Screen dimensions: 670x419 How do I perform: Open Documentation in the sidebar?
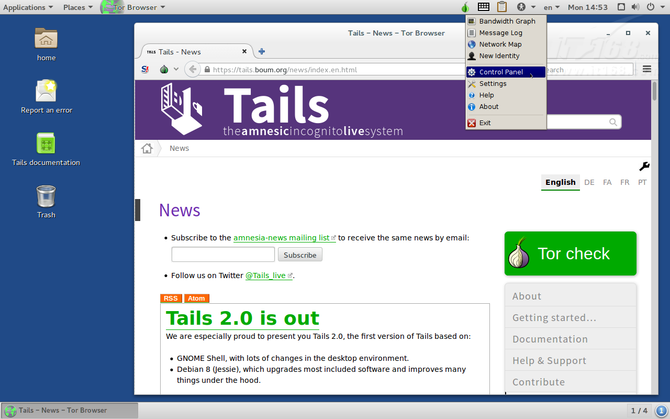tap(570, 339)
